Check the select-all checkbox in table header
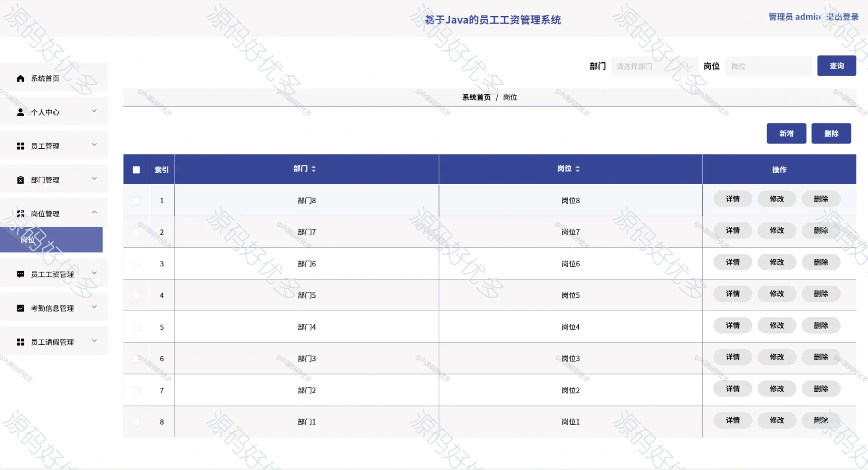 pos(136,169)
